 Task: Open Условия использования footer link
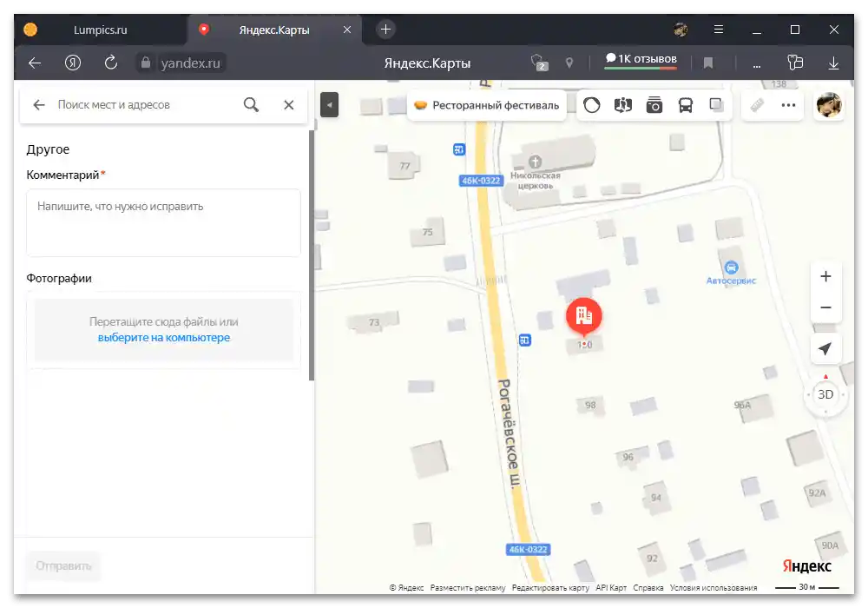pos(713,587)
